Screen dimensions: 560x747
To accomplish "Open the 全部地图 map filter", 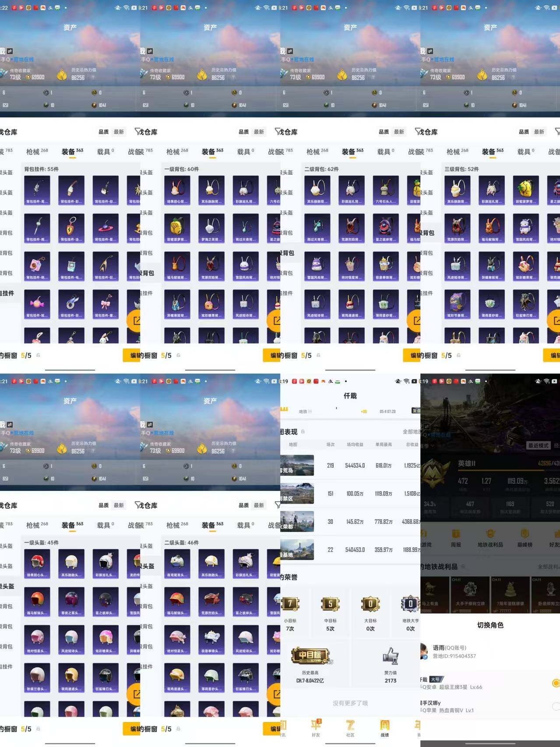I will coord(411,432).
